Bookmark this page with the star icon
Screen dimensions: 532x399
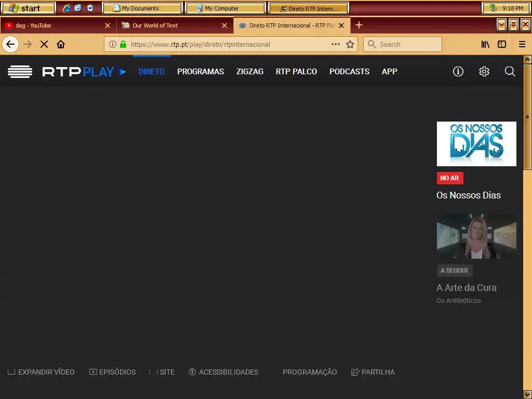pyautogui.click(x=350, y=44)
